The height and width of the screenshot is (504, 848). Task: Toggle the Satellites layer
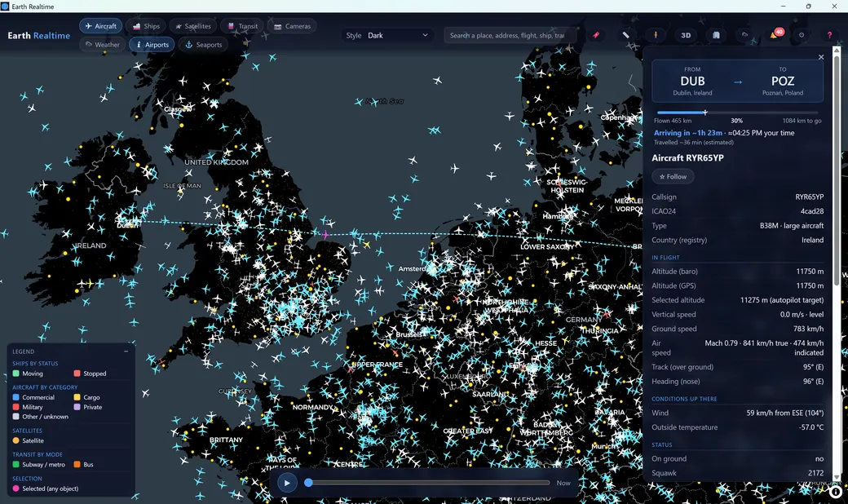point(193,26)
